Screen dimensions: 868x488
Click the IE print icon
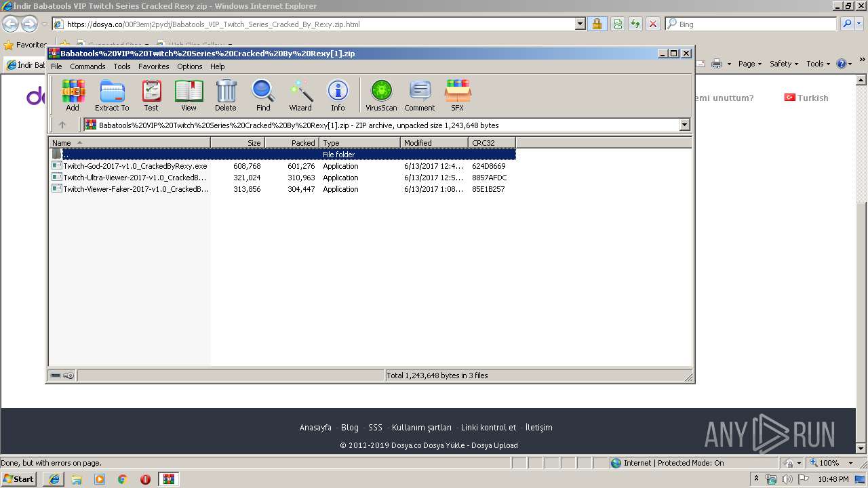[717, 64]
